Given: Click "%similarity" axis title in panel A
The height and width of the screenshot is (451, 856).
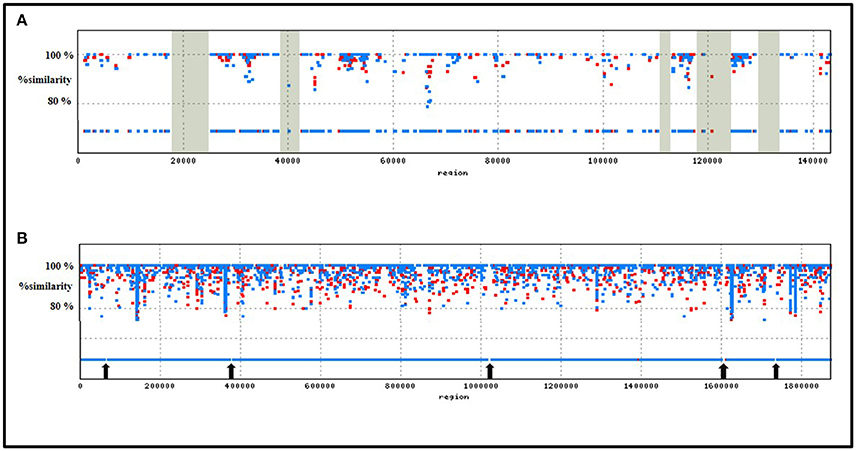Looking at the screenshot, I should pos(45,80).
